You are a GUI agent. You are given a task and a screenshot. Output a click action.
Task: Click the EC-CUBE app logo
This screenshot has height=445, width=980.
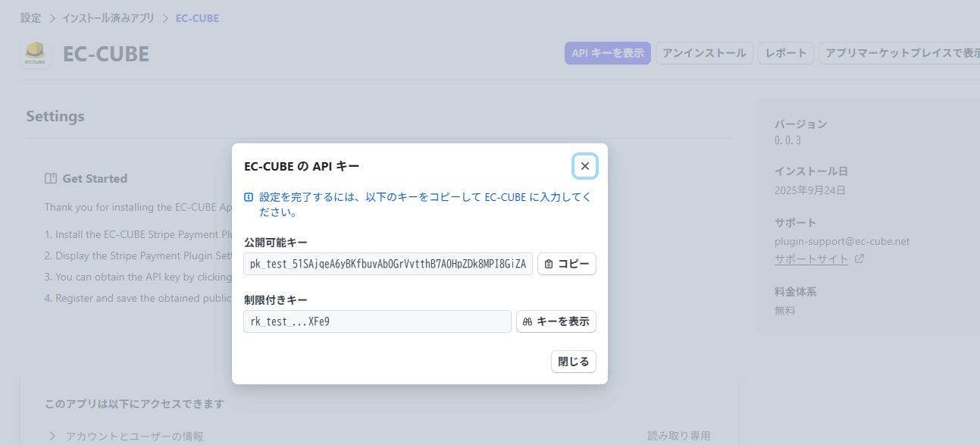[x=36, y=54]
